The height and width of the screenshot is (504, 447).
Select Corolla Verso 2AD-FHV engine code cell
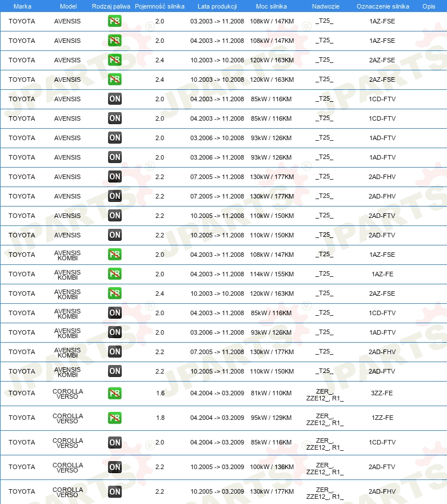click(x=382, y=491)
